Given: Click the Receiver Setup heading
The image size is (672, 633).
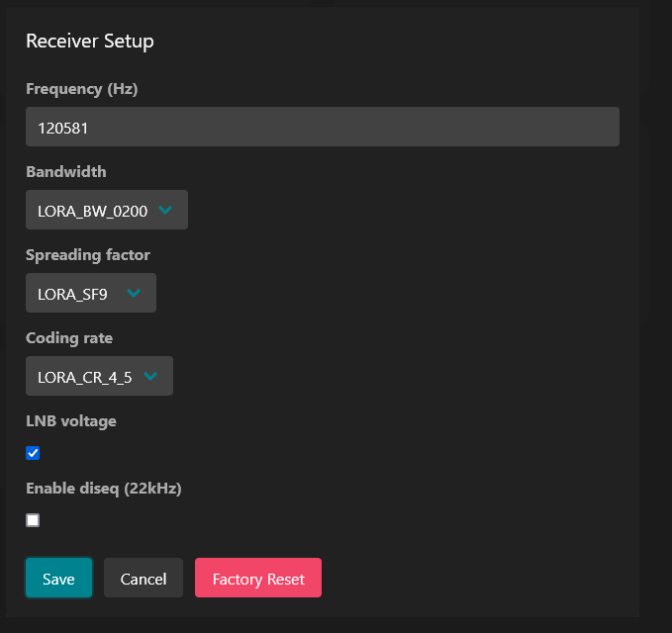Looking at the screenshot, I should point(90,42).
